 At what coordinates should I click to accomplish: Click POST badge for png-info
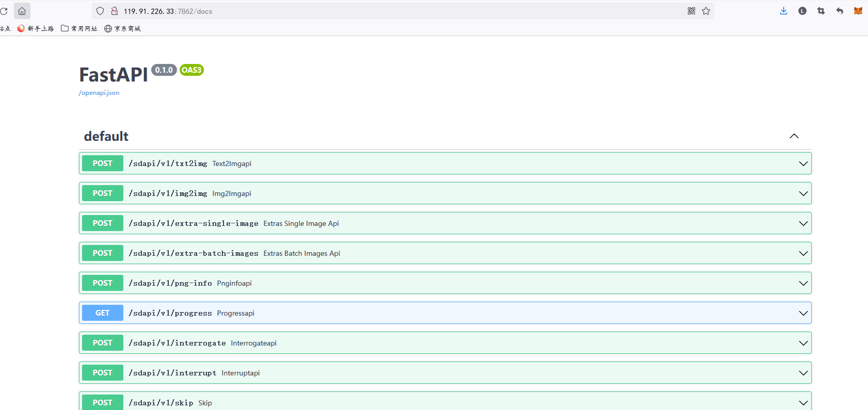(x=103, y=283)
